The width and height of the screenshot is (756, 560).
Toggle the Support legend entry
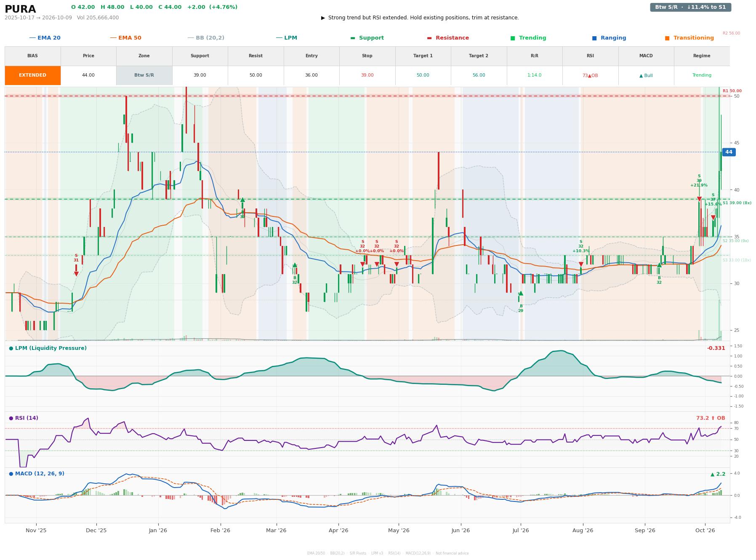(367, 38)
